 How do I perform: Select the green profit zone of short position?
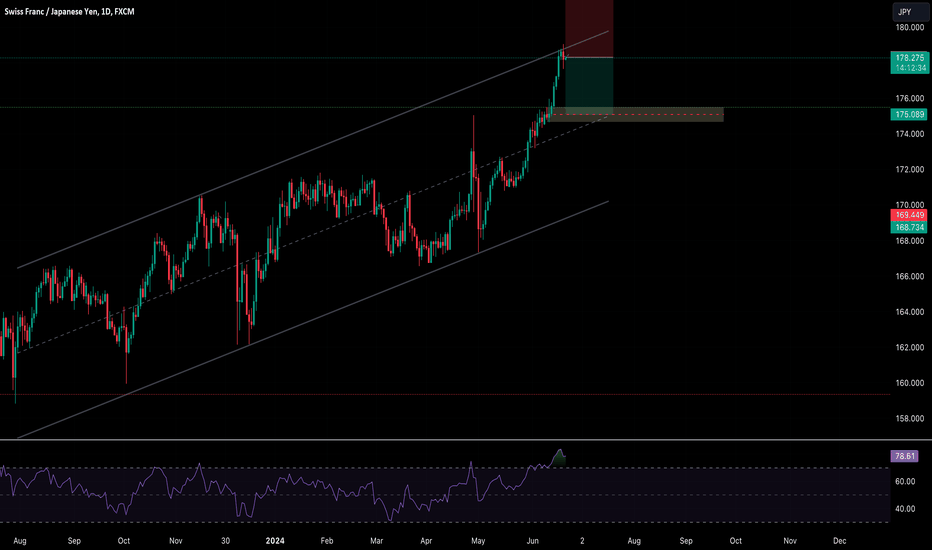tap(589, 86)
